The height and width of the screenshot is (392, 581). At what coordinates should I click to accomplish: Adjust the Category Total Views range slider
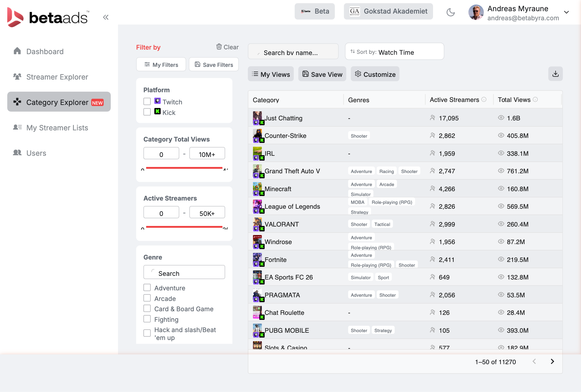184,168
